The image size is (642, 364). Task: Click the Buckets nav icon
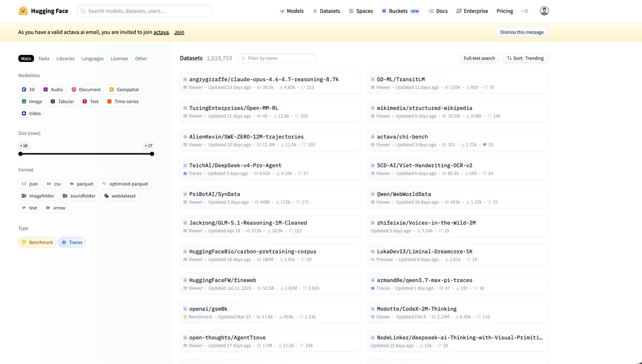[384, 11]
